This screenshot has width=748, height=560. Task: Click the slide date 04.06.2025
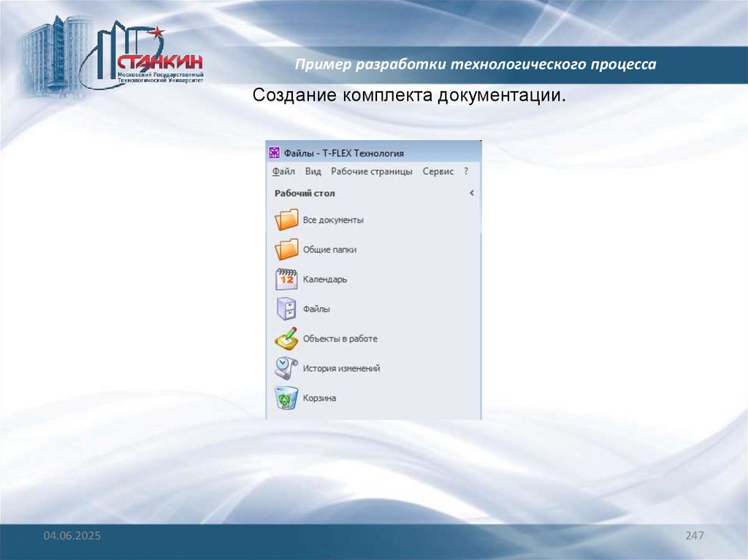click(72, 535)
